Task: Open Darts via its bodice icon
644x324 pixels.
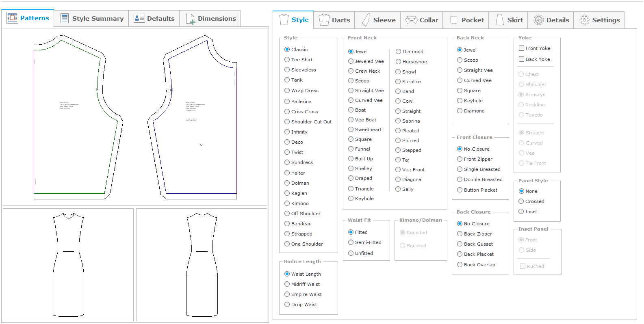Action: click(324, 20)
